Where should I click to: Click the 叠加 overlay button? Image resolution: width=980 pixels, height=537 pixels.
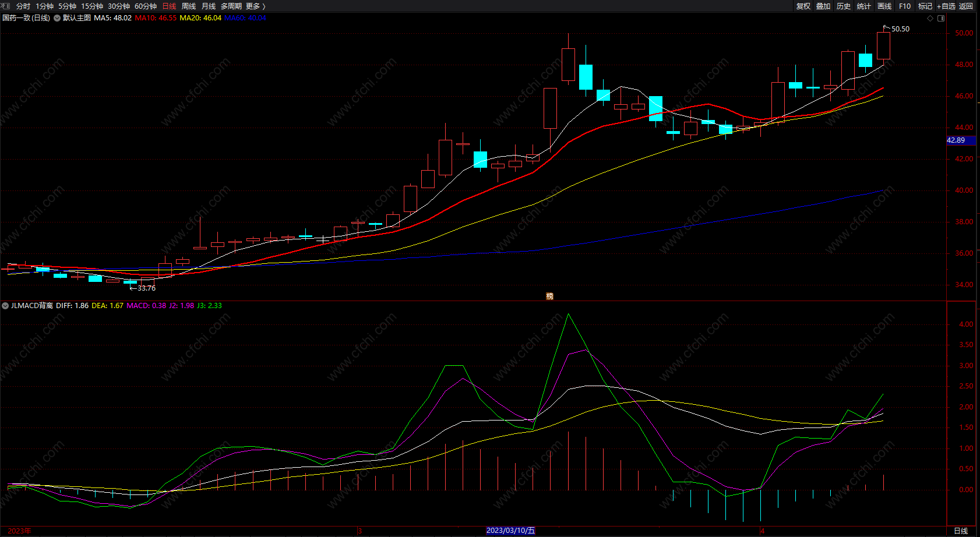tap(823, 6)
